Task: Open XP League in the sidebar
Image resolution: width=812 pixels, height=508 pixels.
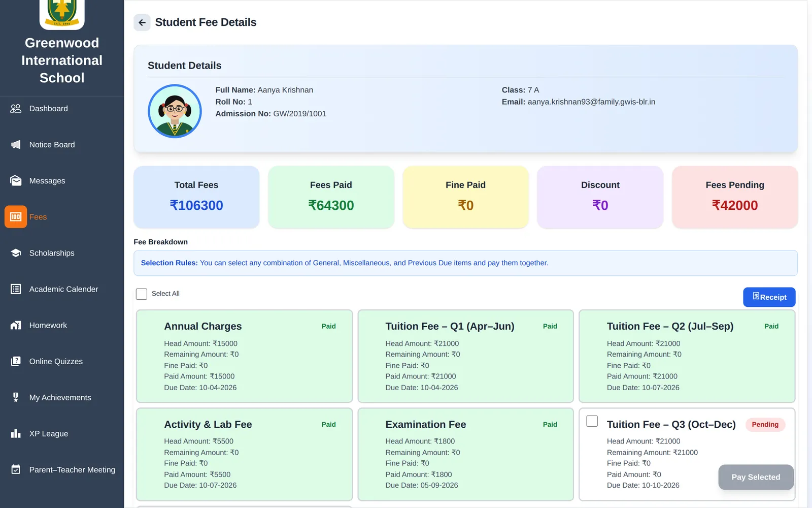Action: point(49,433)
